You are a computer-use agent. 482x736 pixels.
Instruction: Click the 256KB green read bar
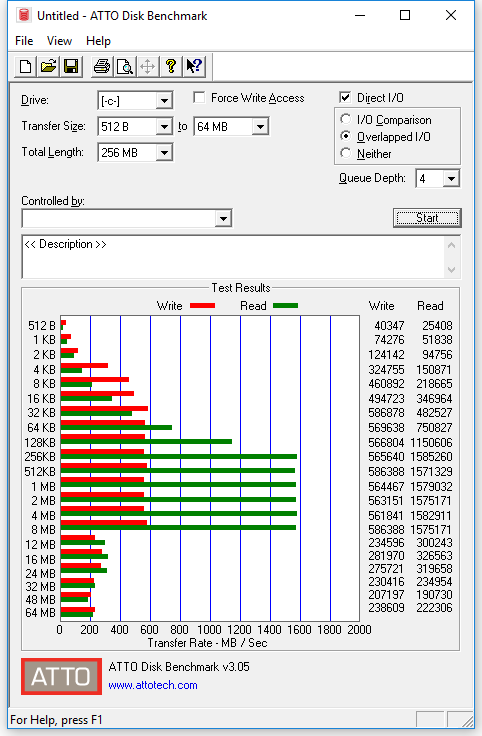179,457
